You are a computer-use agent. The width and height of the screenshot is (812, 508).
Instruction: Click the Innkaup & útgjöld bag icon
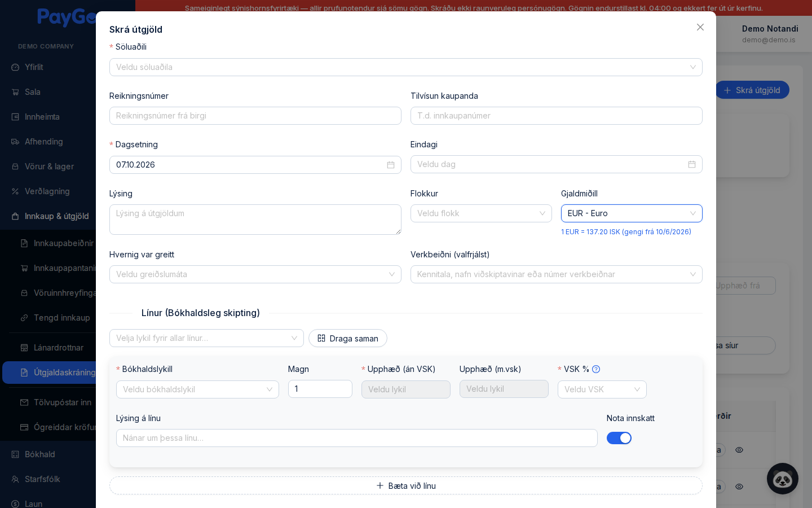pyautogui.click(x=15, y=216)
